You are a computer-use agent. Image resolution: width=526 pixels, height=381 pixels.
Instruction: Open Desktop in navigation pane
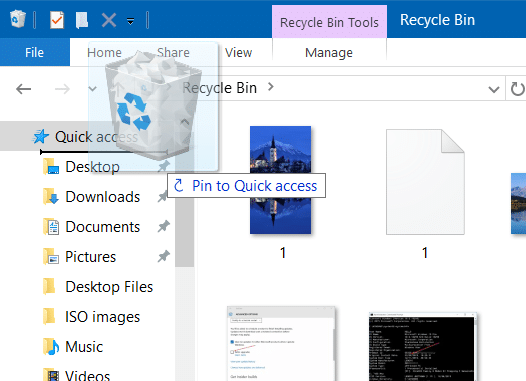92,167
